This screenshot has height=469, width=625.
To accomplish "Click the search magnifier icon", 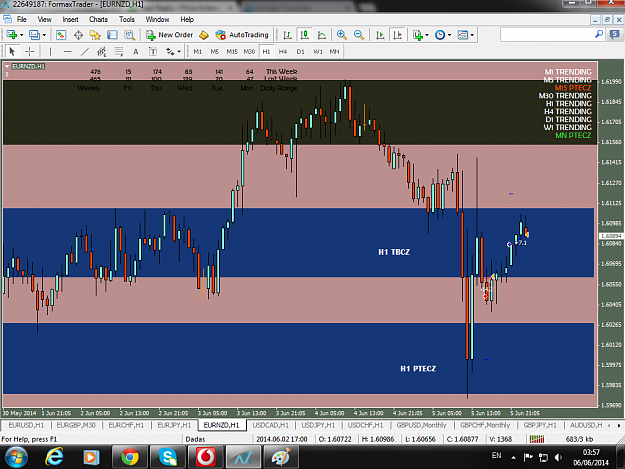I will 599,35.
